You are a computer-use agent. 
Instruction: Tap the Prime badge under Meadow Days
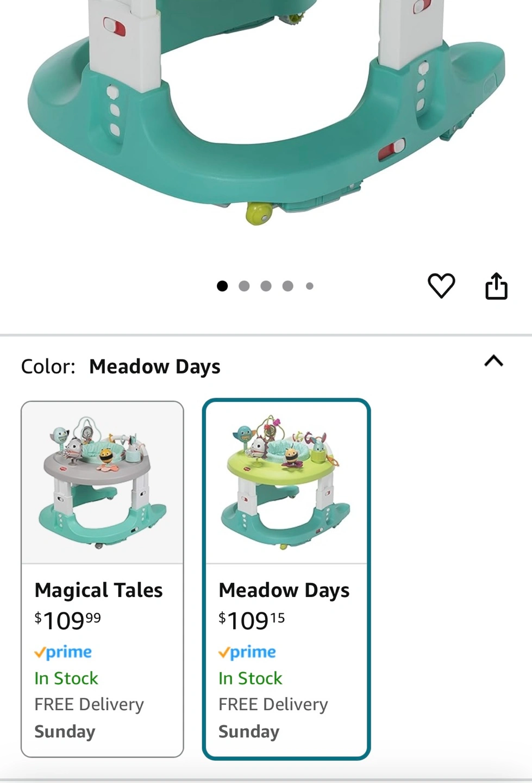coord(247,652)
